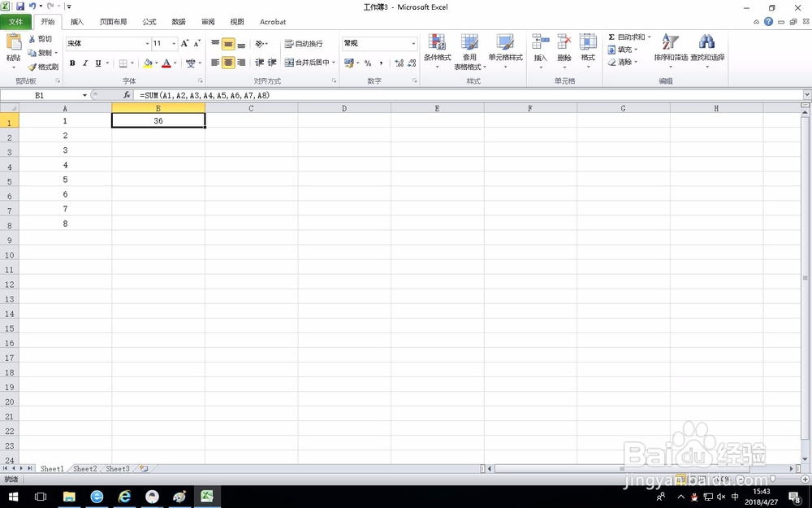Click the increase decimal places button
This screenshot has width=812, height=508.
(x=400, y=63)
